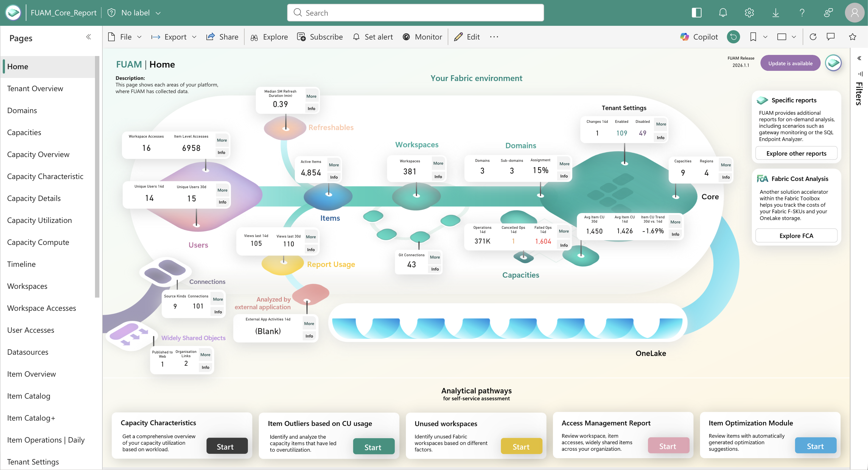Click the reset to default icon
The width and height of the screenshot is (868, 470).
click(x=733, y=37)
